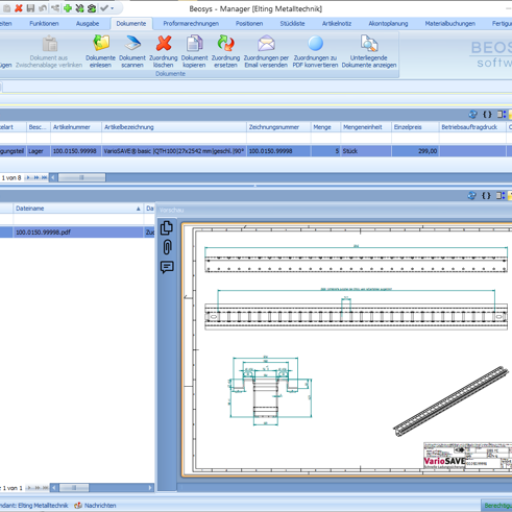Screen dimensions: 512x512
Task: Click the save disk icon in the title toolbar
Action: tap(31, 8)
